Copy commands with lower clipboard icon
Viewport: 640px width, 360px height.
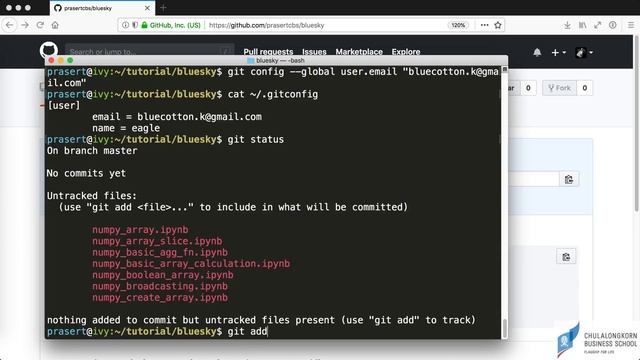[x=566, y=257]
